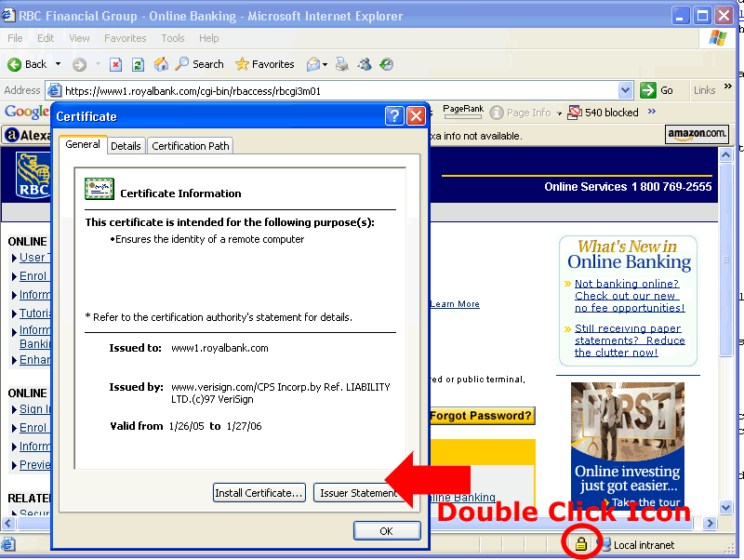
Task: Open the Edit menu
Action: [x=46, y=38]
